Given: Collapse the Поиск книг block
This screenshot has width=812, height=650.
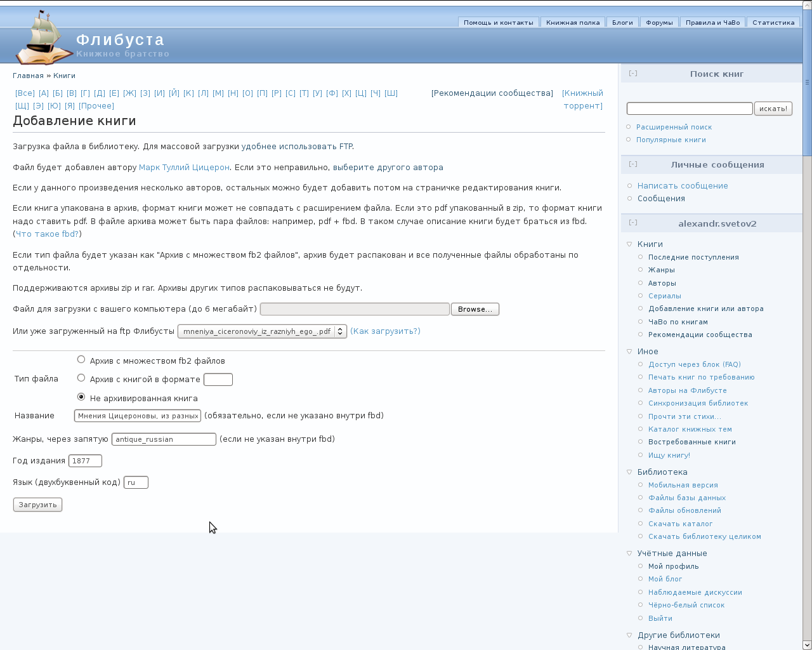Looking at the screenshot, I should click(x=633, y=74).
